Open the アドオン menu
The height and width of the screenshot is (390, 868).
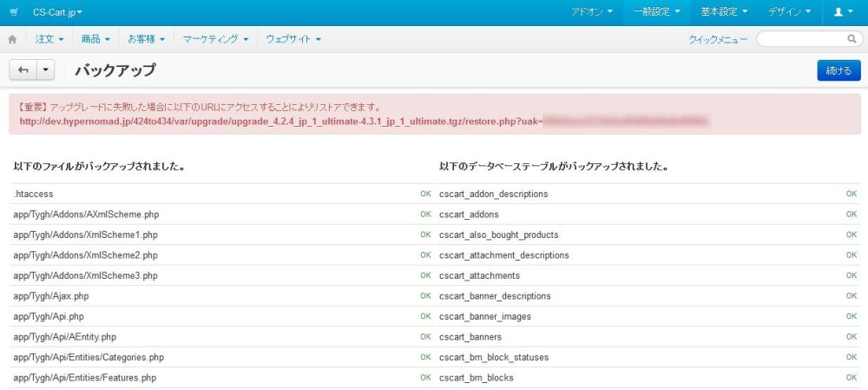point(592,12)
